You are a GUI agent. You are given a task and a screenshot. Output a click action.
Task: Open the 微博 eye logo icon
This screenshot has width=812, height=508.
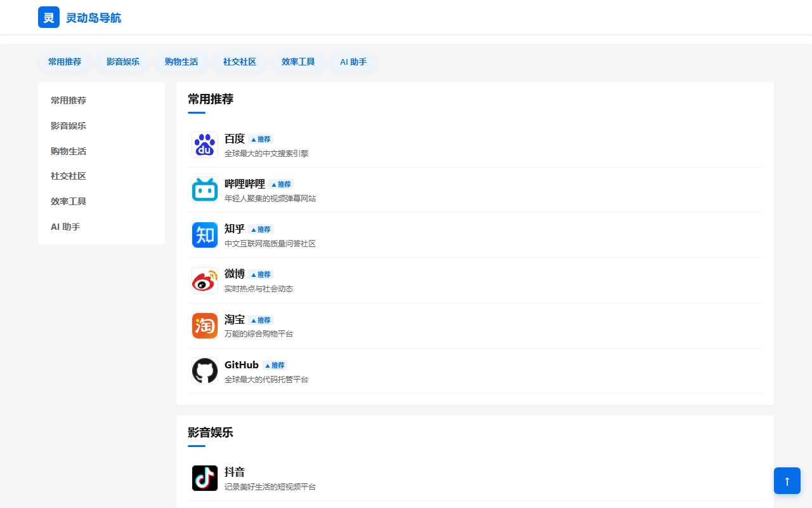tap(205, 281)
